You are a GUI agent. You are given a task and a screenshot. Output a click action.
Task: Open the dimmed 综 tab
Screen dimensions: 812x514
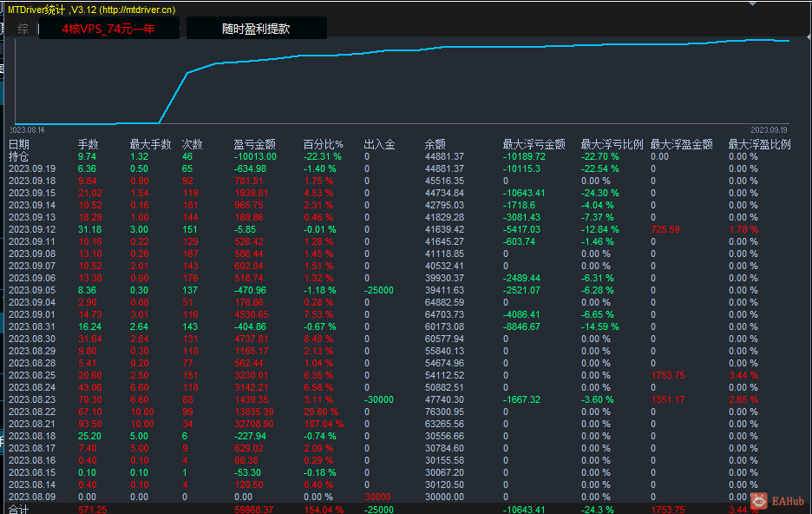23,29
